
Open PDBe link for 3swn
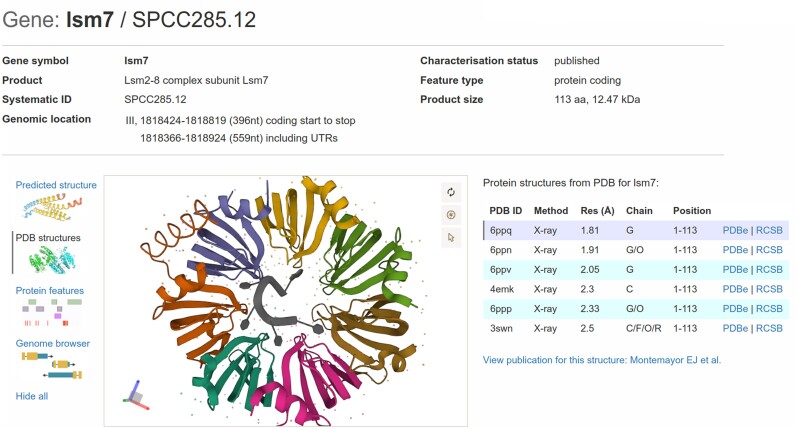(x=735, y=328)
